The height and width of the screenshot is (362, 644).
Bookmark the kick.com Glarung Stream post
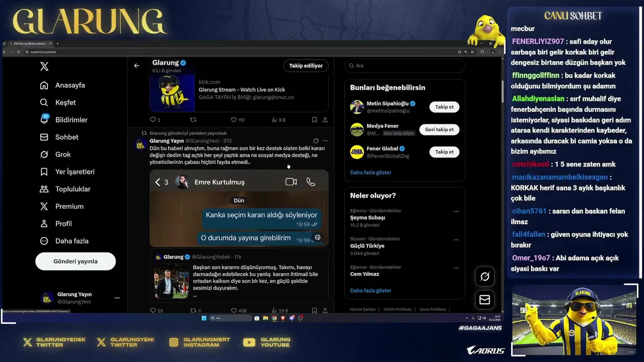pyautogui.click(x=314, y=120)
